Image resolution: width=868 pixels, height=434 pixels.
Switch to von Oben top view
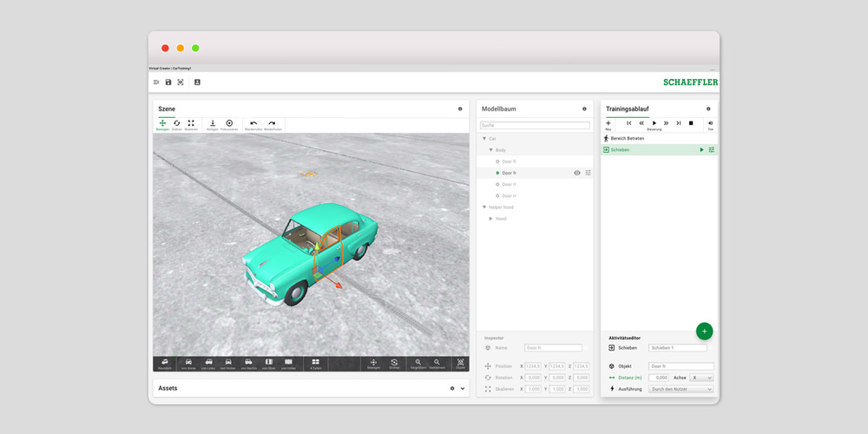tap(268, 364)
